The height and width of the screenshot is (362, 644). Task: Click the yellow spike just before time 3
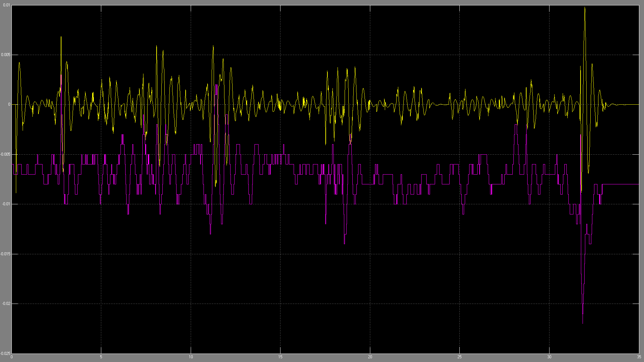(61, 38)
